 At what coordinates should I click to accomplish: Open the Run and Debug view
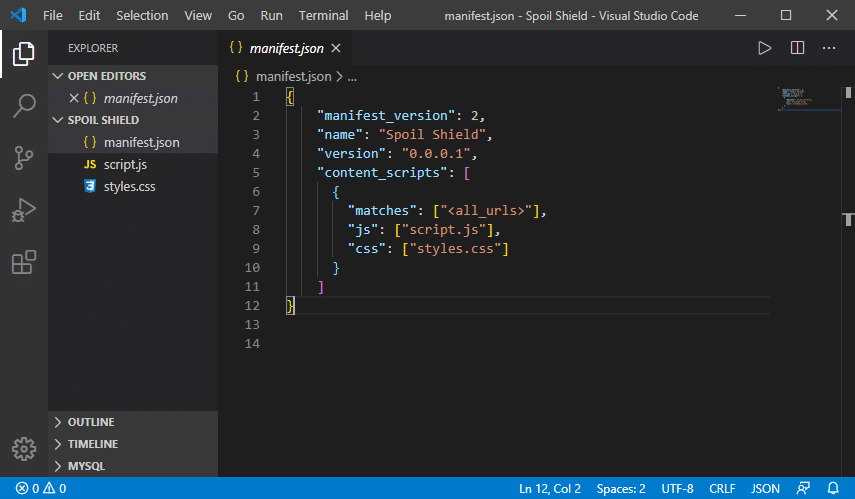pos(23,210)
